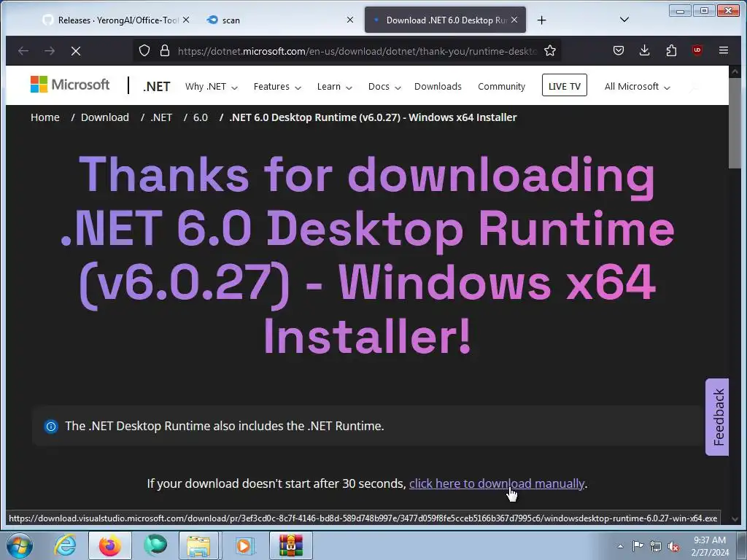Open the Pocket save icon
Screen dimensions: 747x560
click(619, 50)
